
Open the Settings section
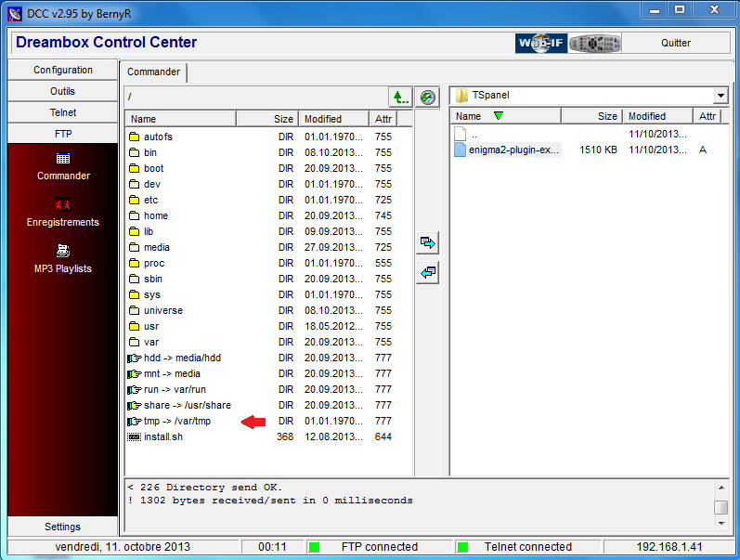point(63,527)
